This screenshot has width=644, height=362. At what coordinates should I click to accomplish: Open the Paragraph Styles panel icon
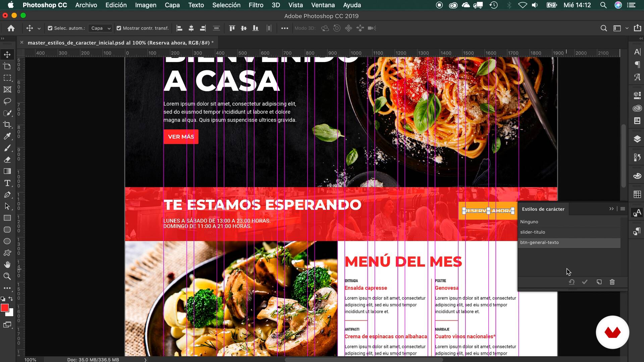click(637, 232)
